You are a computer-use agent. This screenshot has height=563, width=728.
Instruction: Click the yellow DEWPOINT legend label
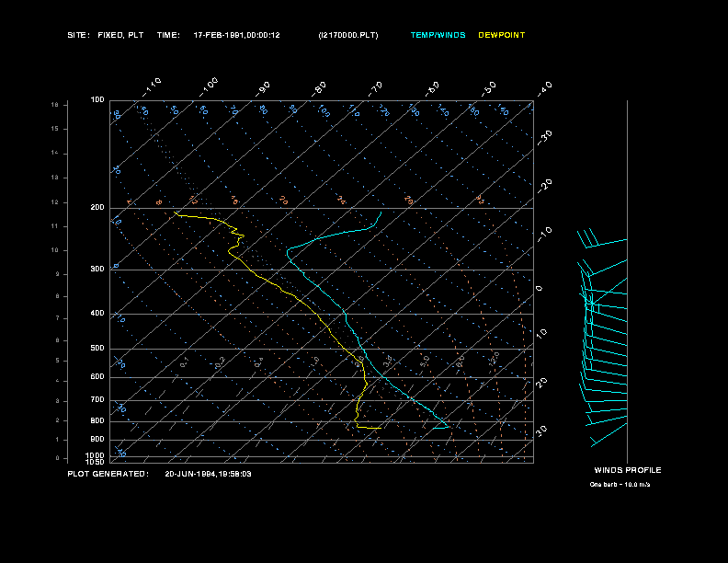tap(502, 35)
